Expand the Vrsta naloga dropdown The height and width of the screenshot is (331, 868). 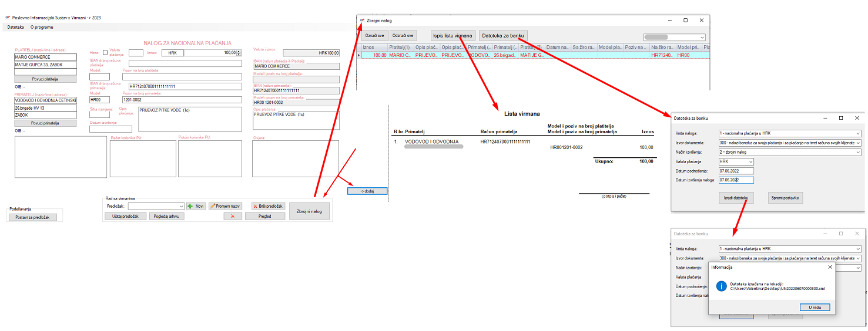(x=858, y=133)
